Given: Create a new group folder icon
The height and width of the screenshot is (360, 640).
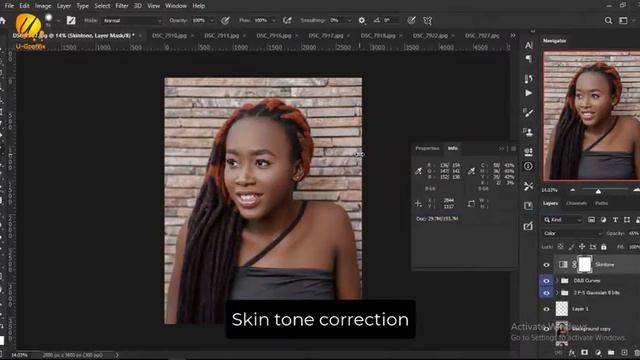Looking at the screenshot, I should click(x=611, y=352).
